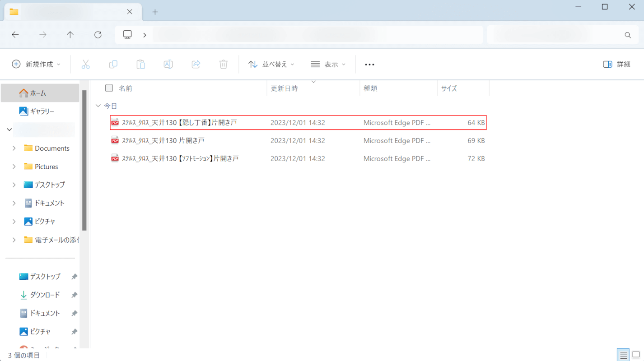Open the See more (three dots) menu

pyautogui.click(x=370, y=65)
